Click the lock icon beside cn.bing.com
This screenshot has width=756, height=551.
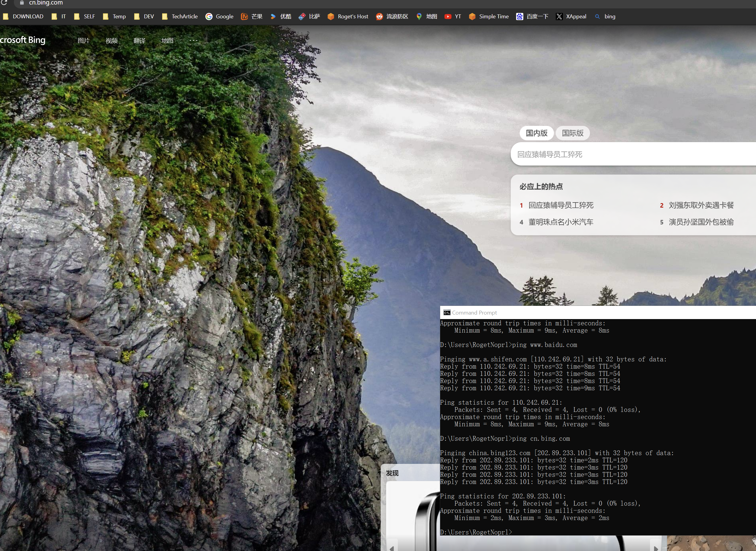coord(22,2)
